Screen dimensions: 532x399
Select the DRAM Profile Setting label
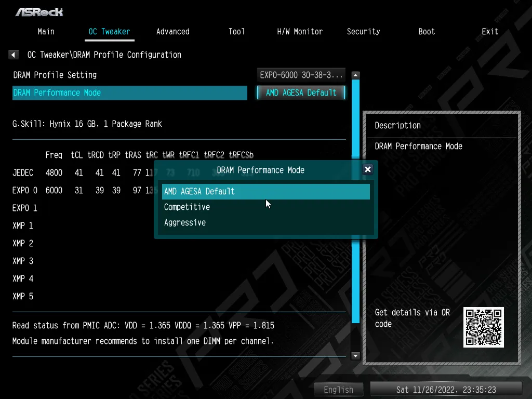tap(55, 75)
